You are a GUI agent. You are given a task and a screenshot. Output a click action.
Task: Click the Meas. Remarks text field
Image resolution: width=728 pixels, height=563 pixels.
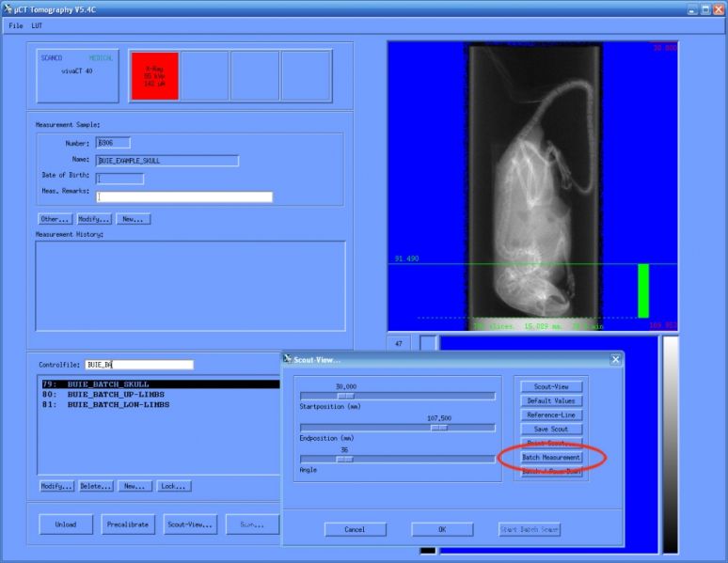pyautogui.click(x=184, y=196)
